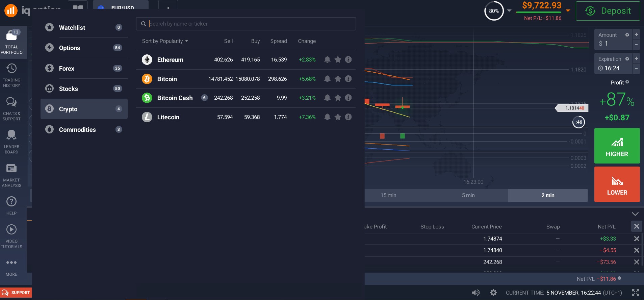Image resolution: width=644 pixels, height=300 pixels.
Task: Switch chart to 2 min timeframe
Action: point(548,195)
